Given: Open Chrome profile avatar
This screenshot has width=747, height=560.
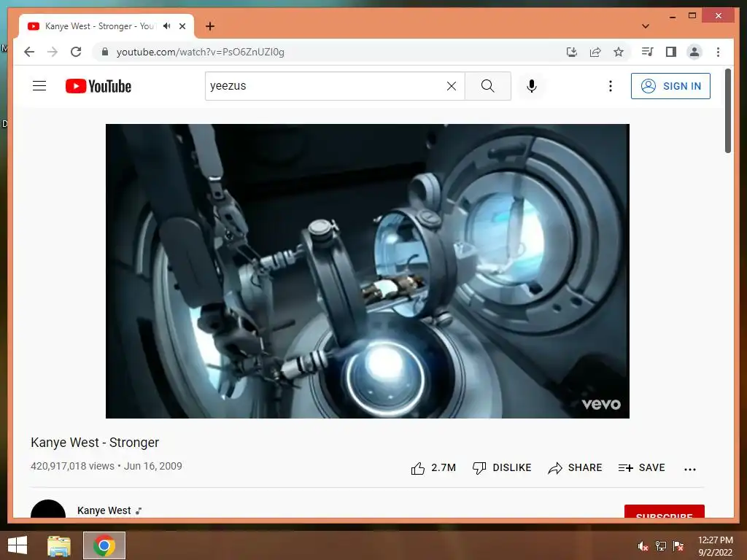Looking at the screenshot, I should pyautogui.click(x=694, y=52).
